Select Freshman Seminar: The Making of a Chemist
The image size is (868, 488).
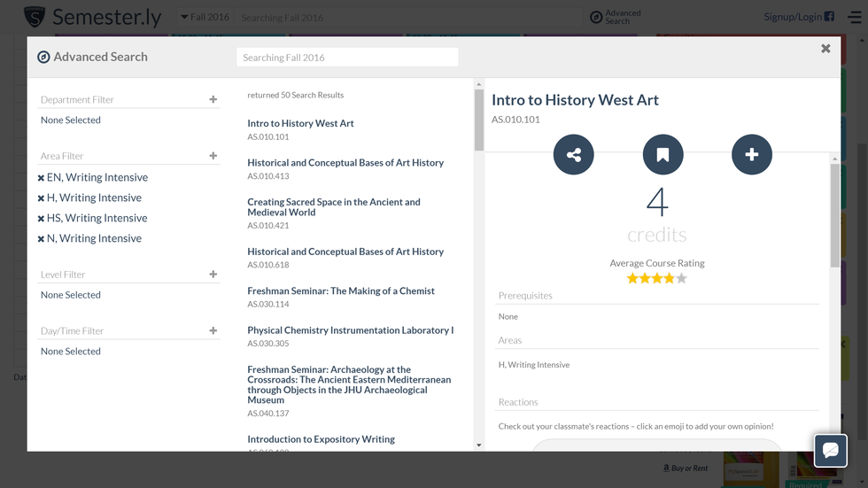(341, 291)
